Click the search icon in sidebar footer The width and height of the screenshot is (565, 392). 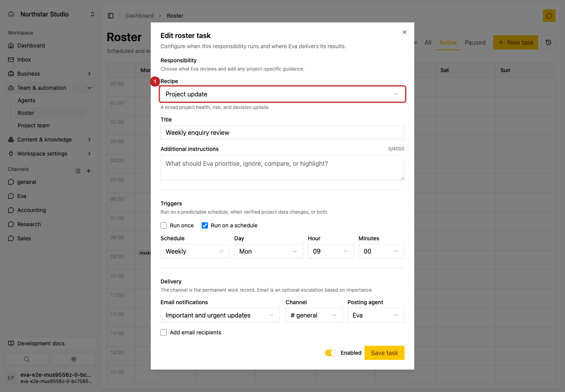coord(27,359)
